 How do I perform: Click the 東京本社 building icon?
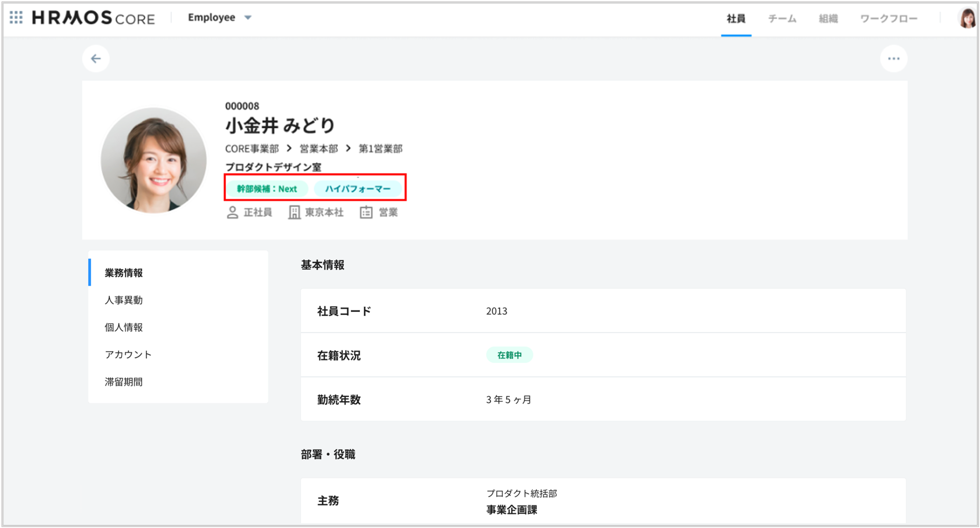pyautogui.click(x=294, y=212)
